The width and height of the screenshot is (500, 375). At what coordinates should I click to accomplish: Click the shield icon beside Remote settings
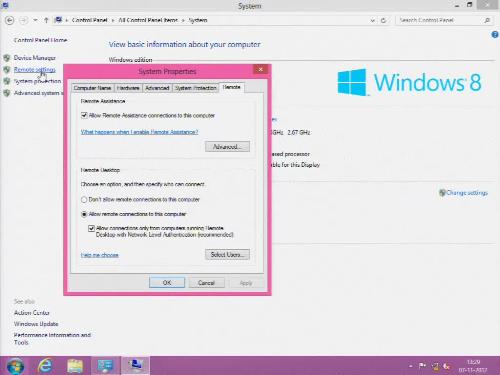click(x=7, y=70)
